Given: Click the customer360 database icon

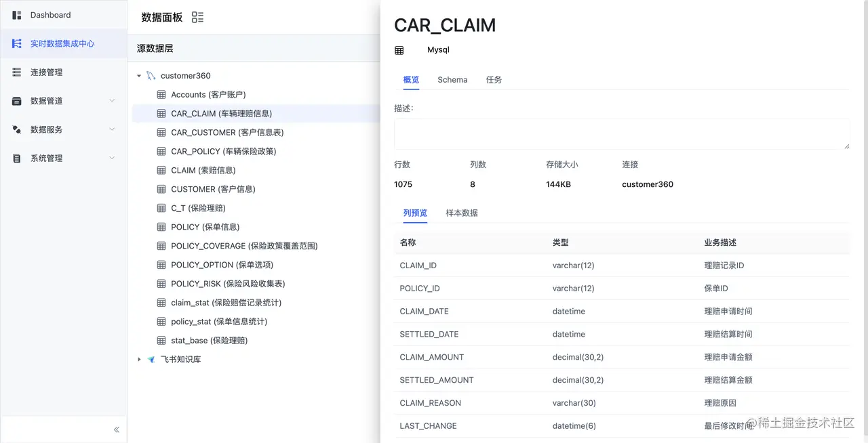Looking at the screenshot, I should coord(151,76).
